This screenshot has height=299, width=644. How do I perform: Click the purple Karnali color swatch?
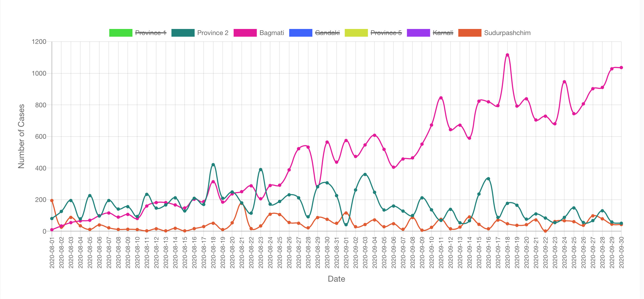point(418,33)
